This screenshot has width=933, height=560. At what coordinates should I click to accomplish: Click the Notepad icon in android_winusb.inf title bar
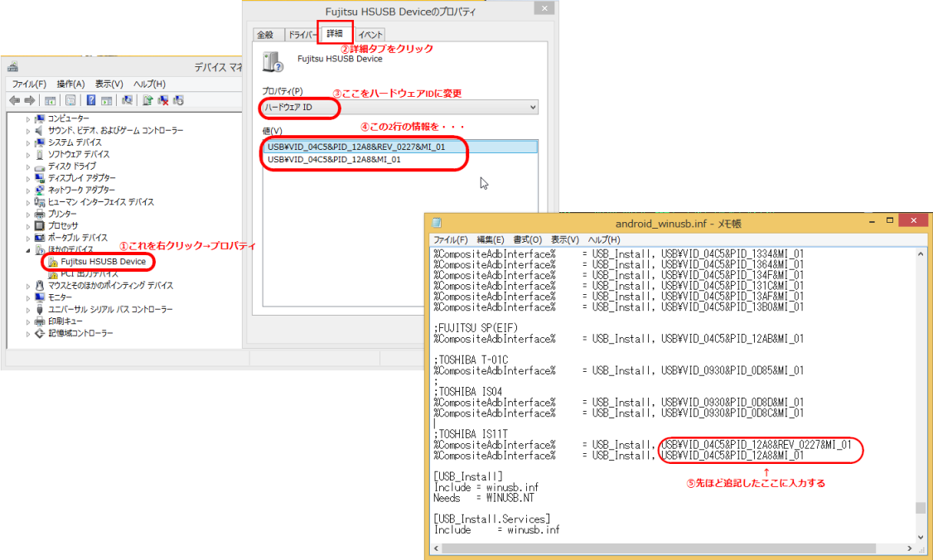pos(437,223)
